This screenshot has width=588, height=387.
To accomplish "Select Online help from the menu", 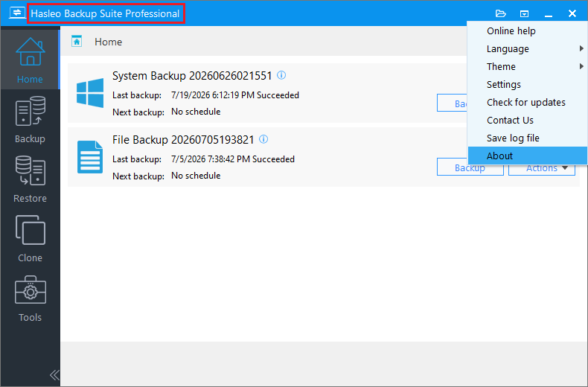I will (x=527, y=31).
